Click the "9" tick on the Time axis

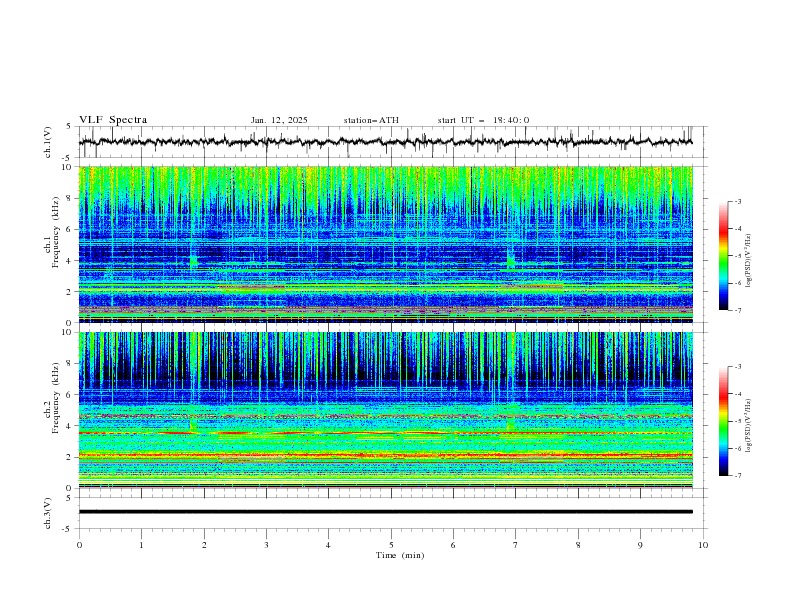click(640, 545)
